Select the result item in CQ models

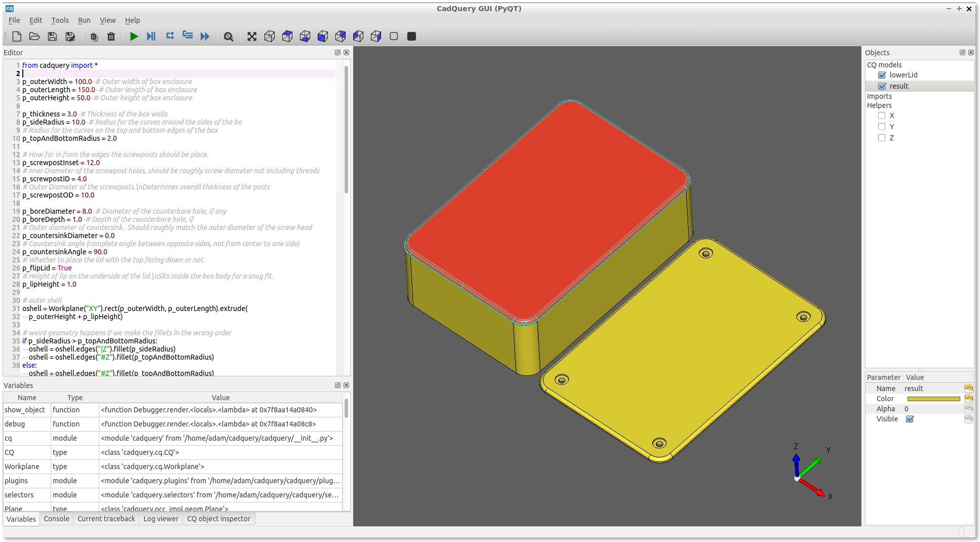click(899, 86)
